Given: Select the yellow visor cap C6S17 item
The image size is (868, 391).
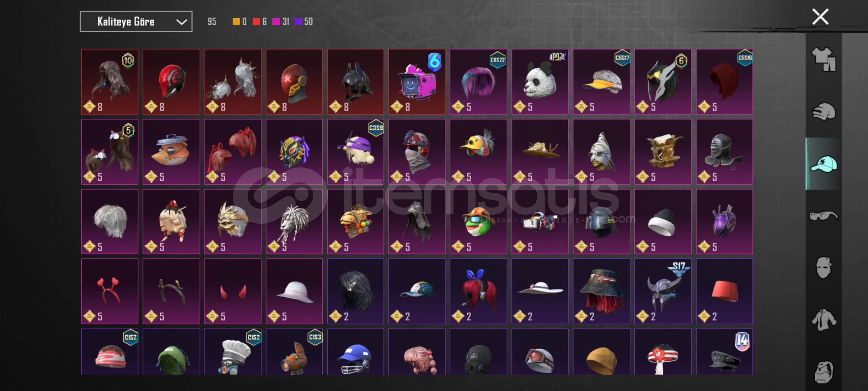Looking at the screenshot, I should pyautogui.click(x=601, y=82).
